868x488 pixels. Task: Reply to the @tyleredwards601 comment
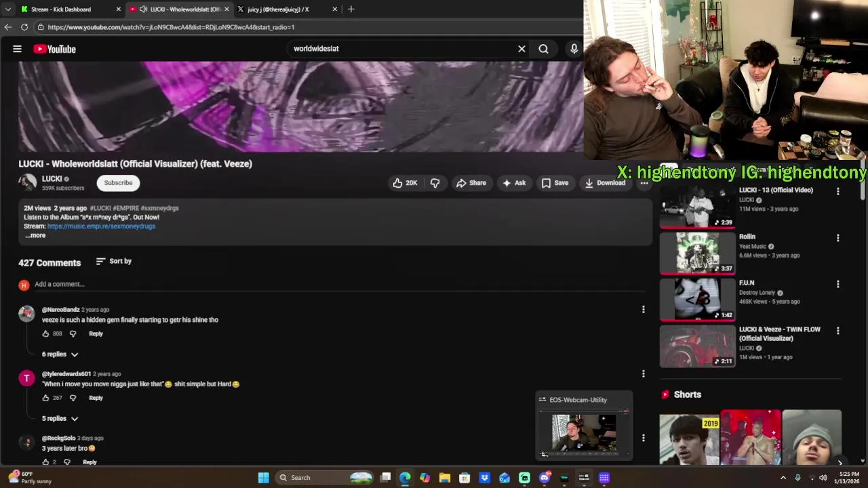point(96,398)
